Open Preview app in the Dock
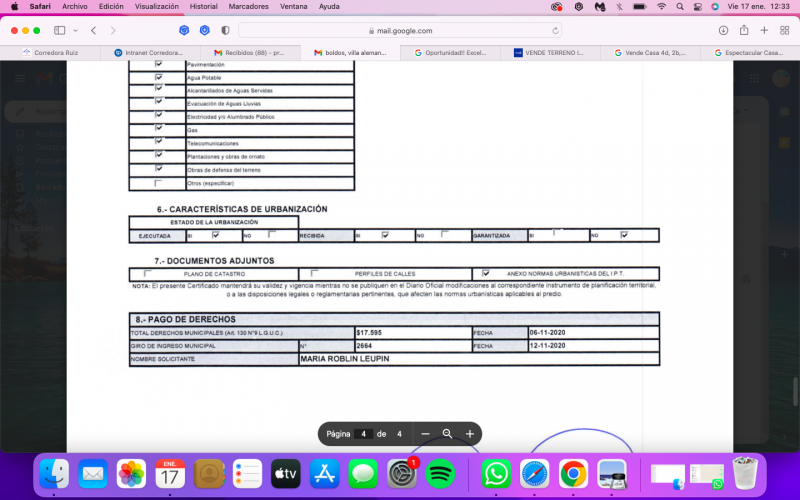 click(612, 474)
